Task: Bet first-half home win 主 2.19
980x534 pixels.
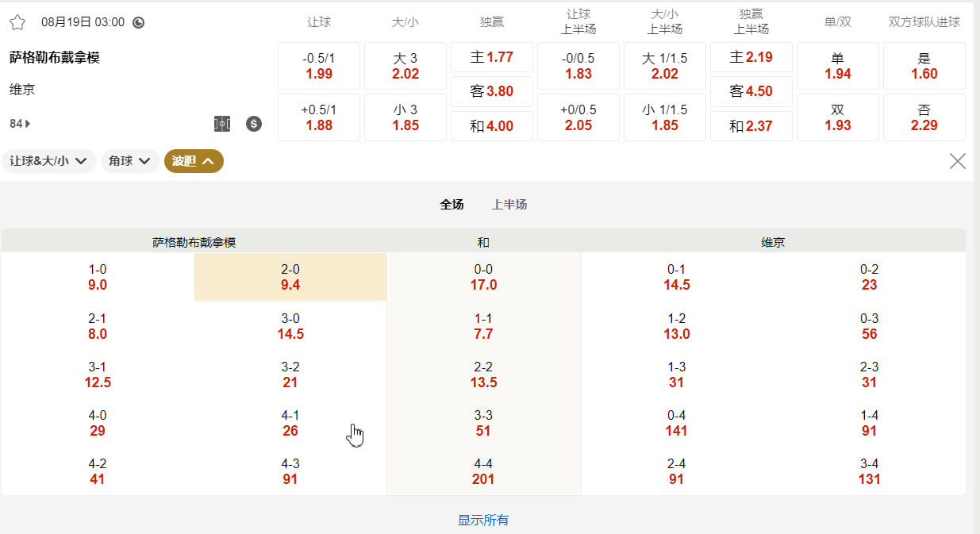Action: click(x=751, y=57)
